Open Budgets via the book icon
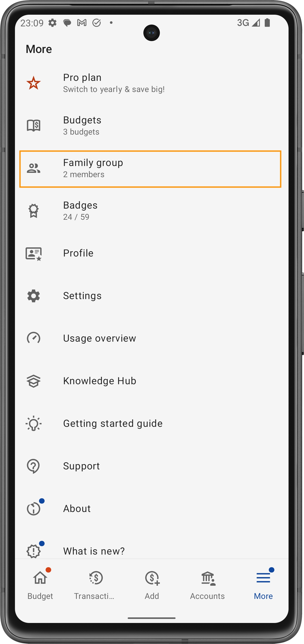The height and width of the screenshot is (644, 304). click(x=33, y=125)
